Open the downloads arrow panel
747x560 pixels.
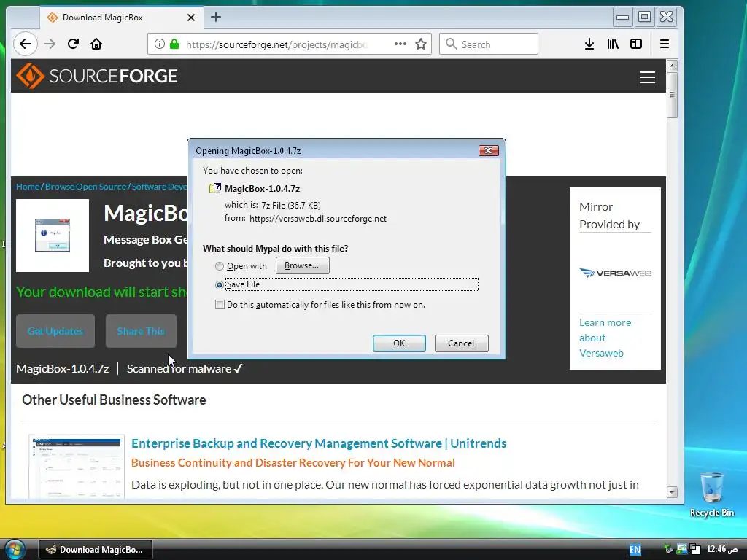589,44
